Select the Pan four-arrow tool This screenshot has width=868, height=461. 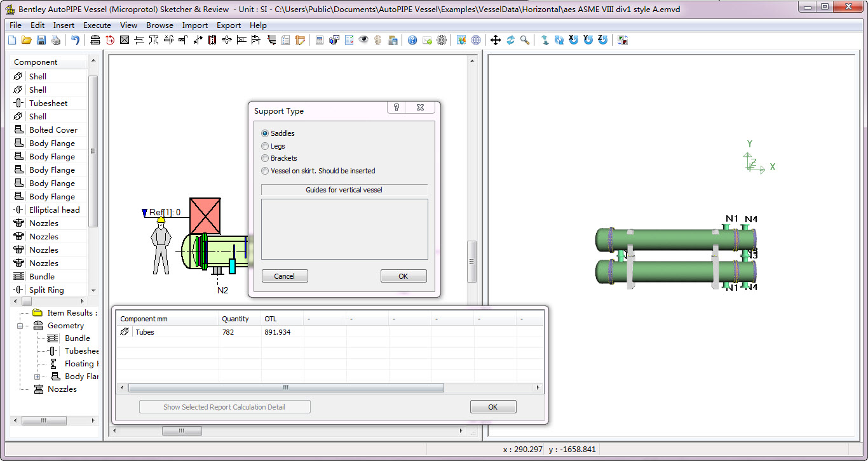496,40
